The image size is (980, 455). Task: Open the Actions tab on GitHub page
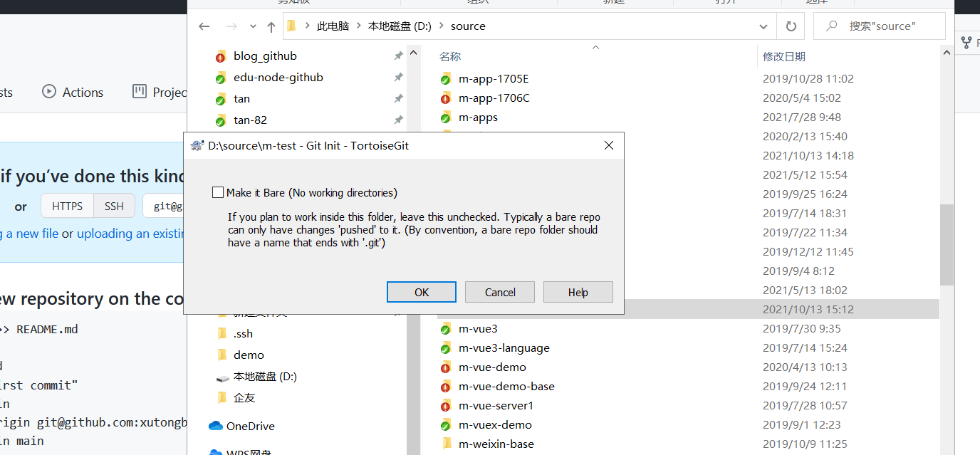click(x=73, y=92)
